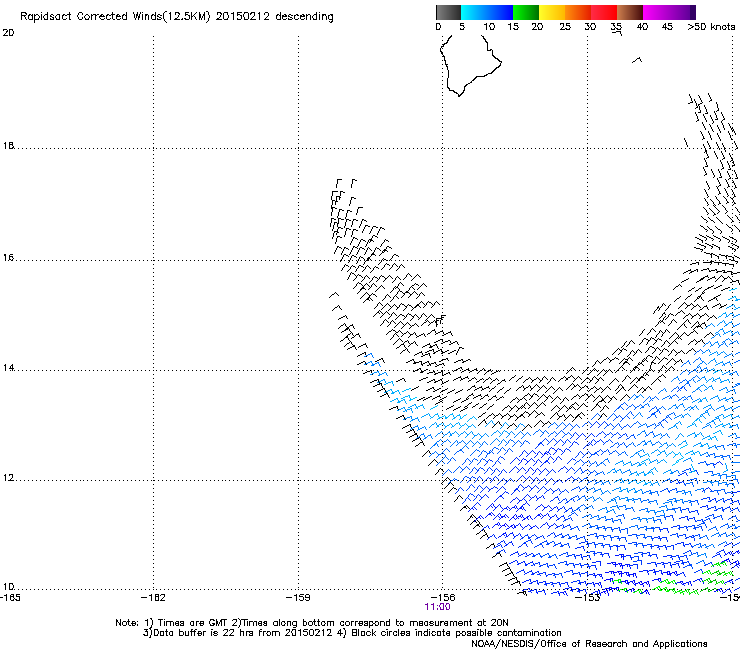Click the '45' legend tick label
Viewport: 740px width, 650px height.
pos(667,27)
